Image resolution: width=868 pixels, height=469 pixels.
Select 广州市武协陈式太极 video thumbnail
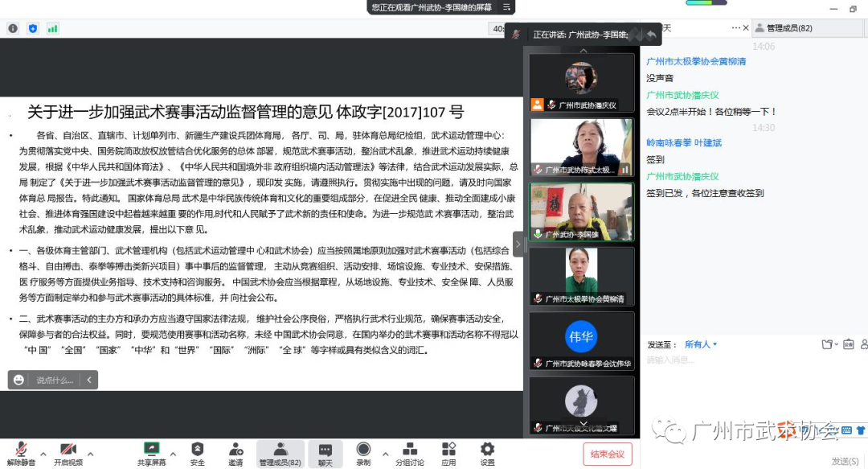[581, 147]
